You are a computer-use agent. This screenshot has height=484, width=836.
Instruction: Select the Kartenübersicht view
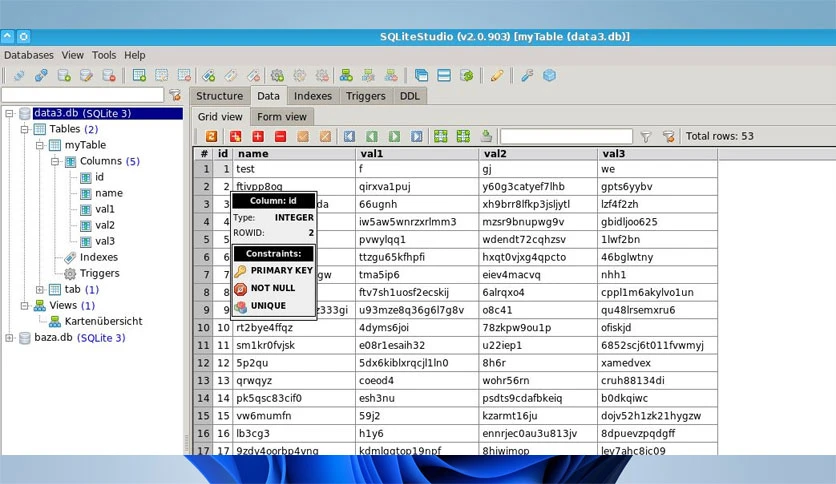pyautogui.click(x=103, y=321)
